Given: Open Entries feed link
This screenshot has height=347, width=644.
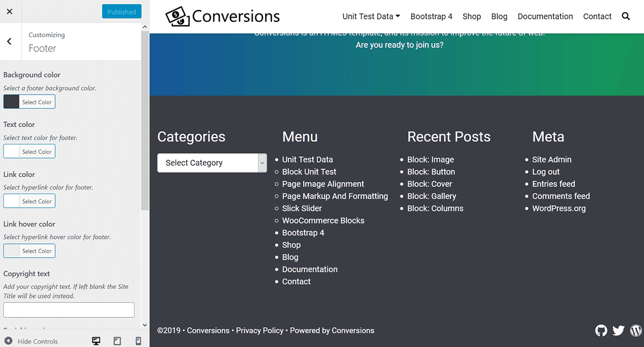Looking at the screenshot, I should 553,184.
